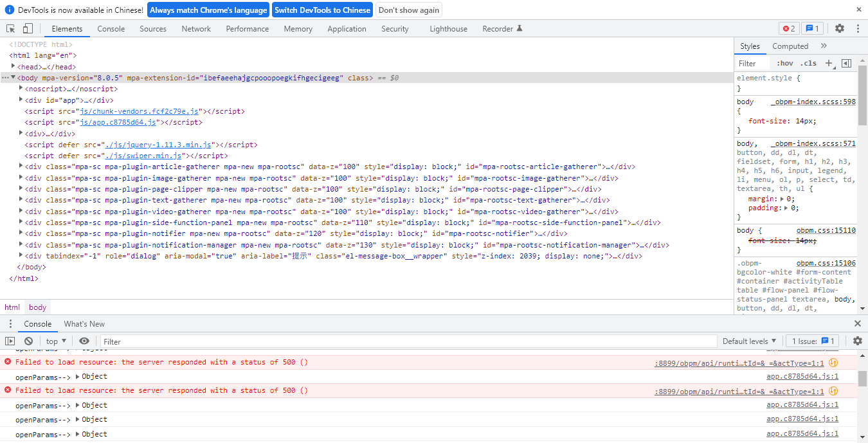Click Switch DevTools to Chinese button
Viewport: 868px width, 443px height.
[x=322, y=10]
